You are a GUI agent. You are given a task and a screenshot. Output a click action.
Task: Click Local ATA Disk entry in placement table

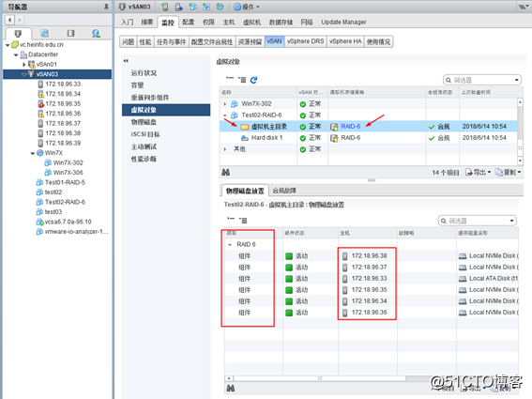[x=489, y=279]
